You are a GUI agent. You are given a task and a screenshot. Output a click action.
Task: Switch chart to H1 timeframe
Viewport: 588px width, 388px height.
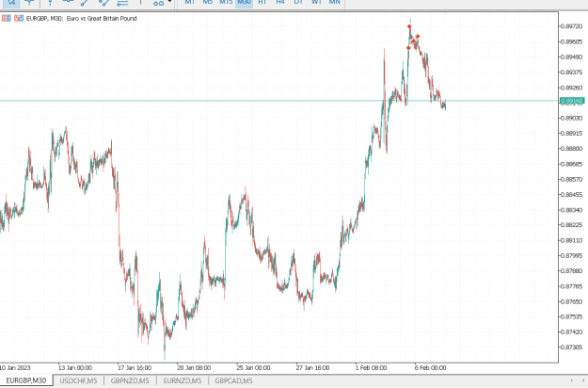262,2
